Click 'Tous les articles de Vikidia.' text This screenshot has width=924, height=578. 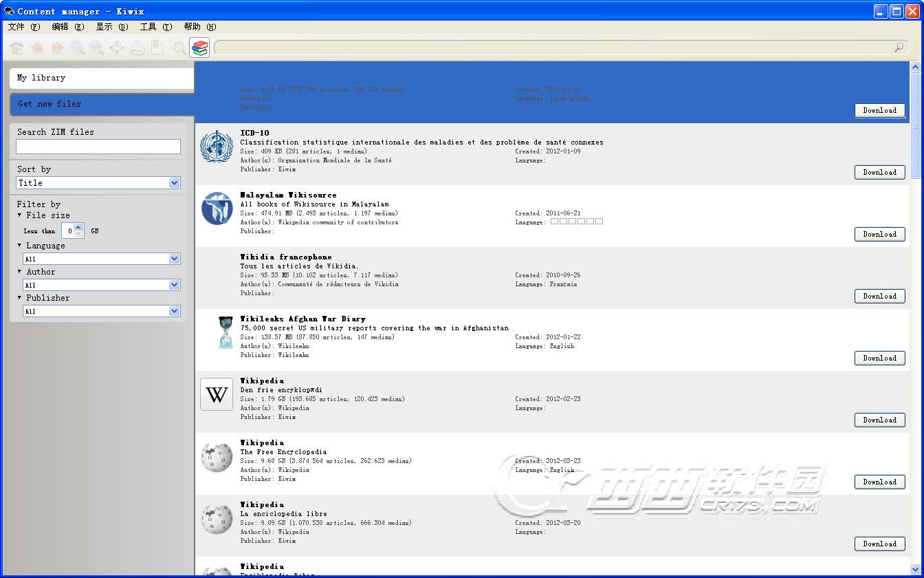point(299,266)
